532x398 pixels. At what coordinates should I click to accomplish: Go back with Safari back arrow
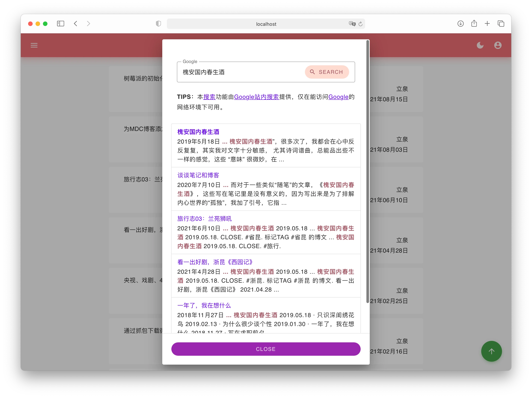coord(76,24)
